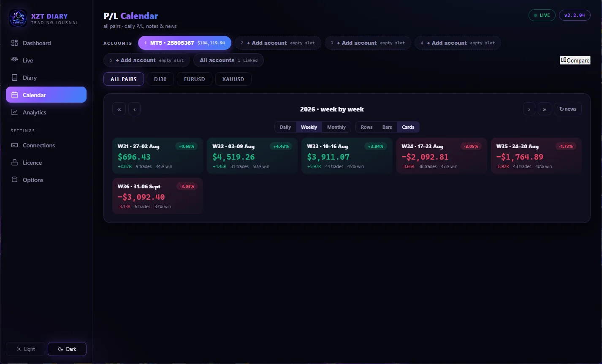Filter calendar by EURUSD pair
This screenshot has height=364, width=602.
coord(195,79)
